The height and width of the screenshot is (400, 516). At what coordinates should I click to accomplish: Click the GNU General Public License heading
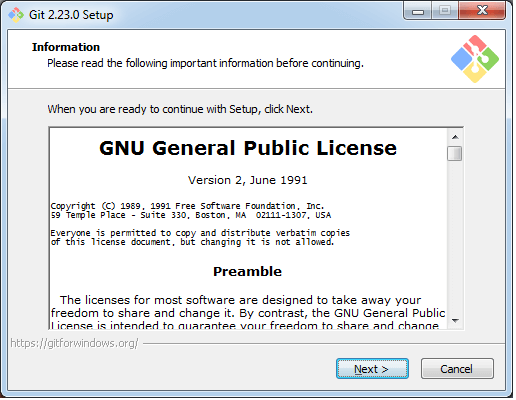point(248,148)
